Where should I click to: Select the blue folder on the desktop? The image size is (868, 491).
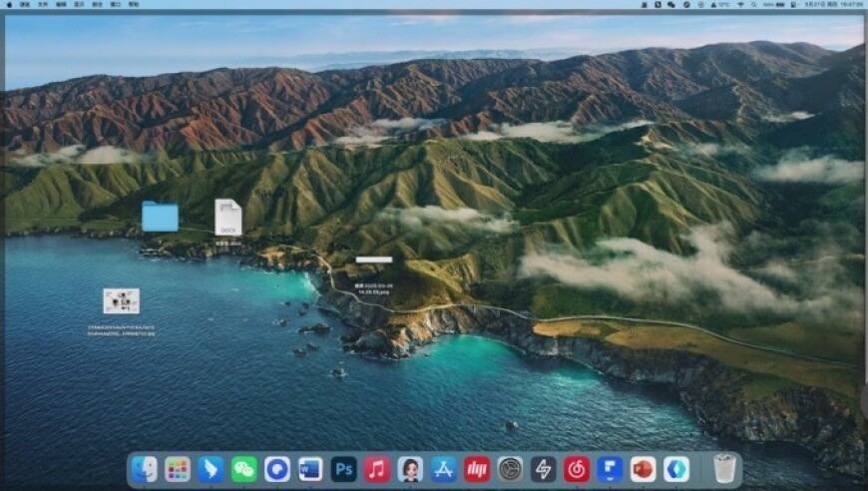(x=160, y=217)
